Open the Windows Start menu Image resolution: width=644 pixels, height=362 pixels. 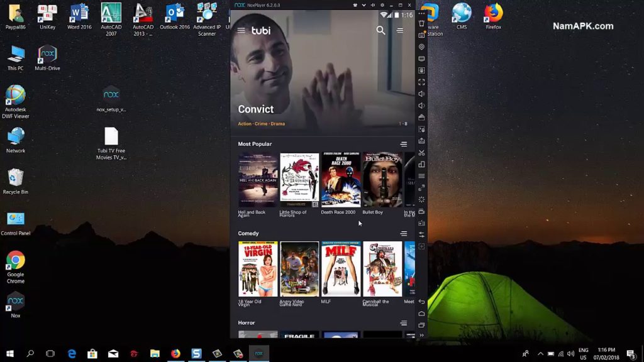[x=9, y=354]
